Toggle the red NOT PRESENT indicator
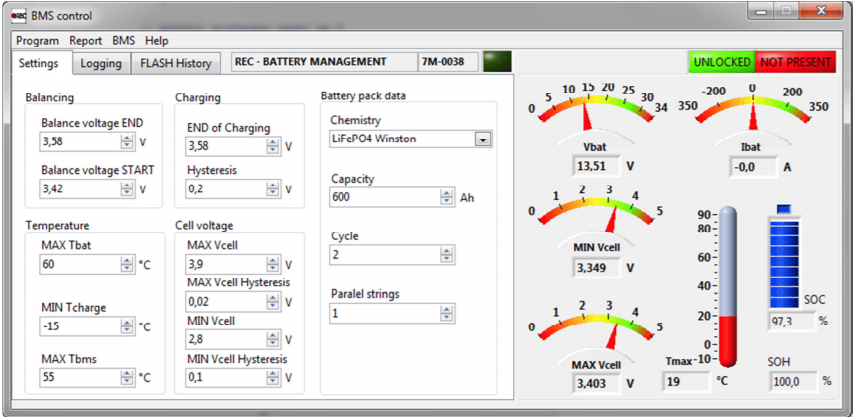The image size is (853, 417). (795, 62)
